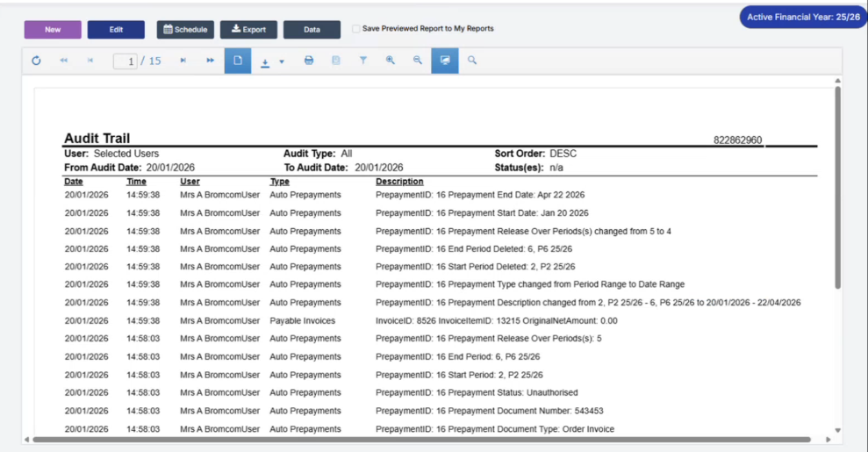868x452 pixels.
Task: Expand the export format dropdown arrow
Action: tap(282, 61)
